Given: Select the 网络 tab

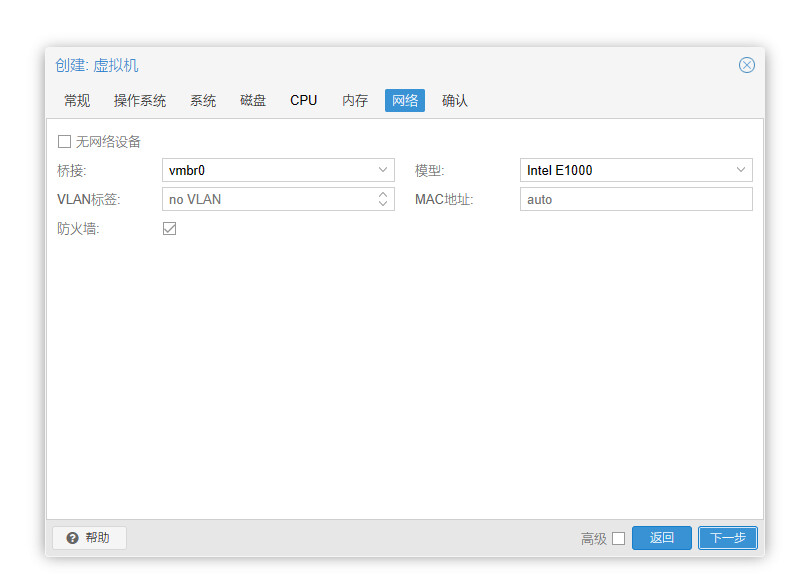Looking at the screenshot, I should (405, 101).
